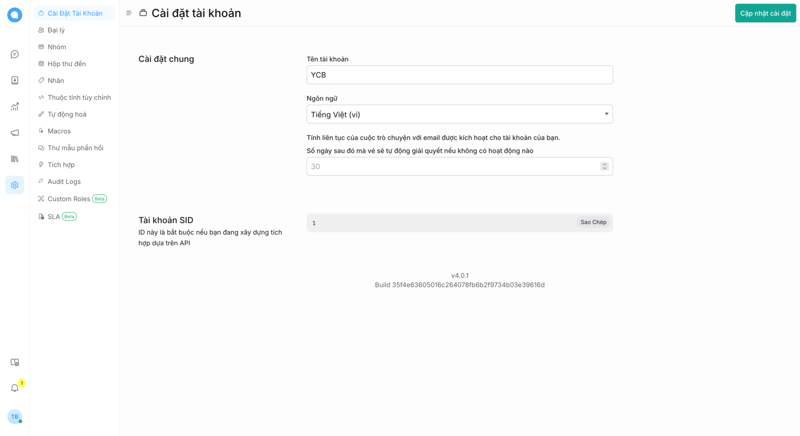Screen dimensions: 800x436
Task: Open Reports chart icon in sidebar
Action: [14, 107]
